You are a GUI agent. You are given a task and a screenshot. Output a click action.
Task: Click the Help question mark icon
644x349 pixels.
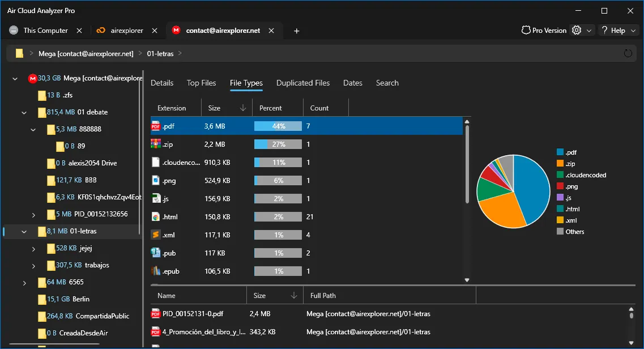604,31
